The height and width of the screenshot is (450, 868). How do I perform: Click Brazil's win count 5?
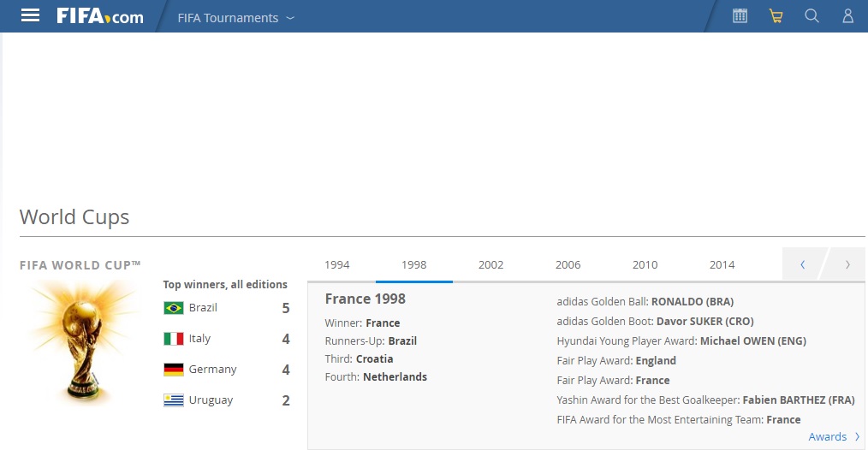(x=286, y=308)
